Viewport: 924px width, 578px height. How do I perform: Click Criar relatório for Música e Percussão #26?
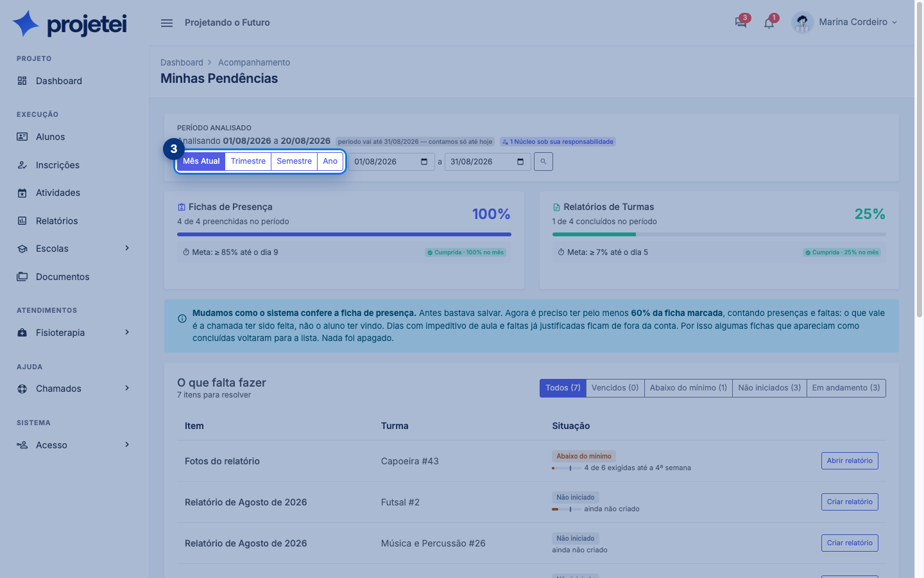(850, 543)
